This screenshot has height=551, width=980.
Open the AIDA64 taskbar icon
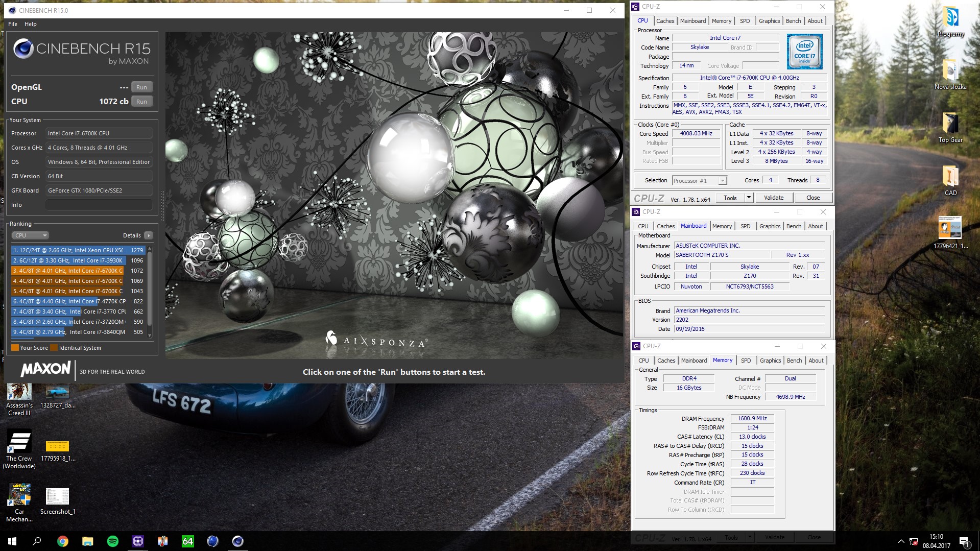pyautogui.click(x=187, y=541)
